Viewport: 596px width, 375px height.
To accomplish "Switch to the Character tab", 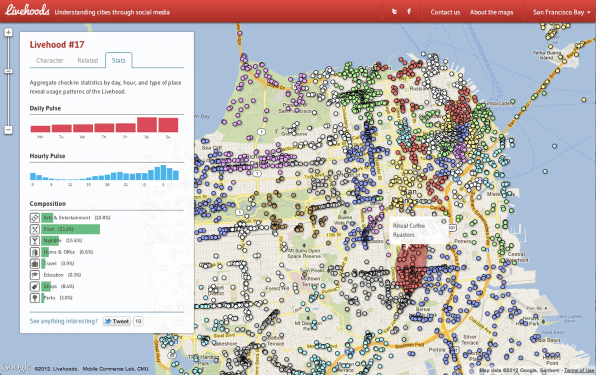I will click(x=50, y=60).
